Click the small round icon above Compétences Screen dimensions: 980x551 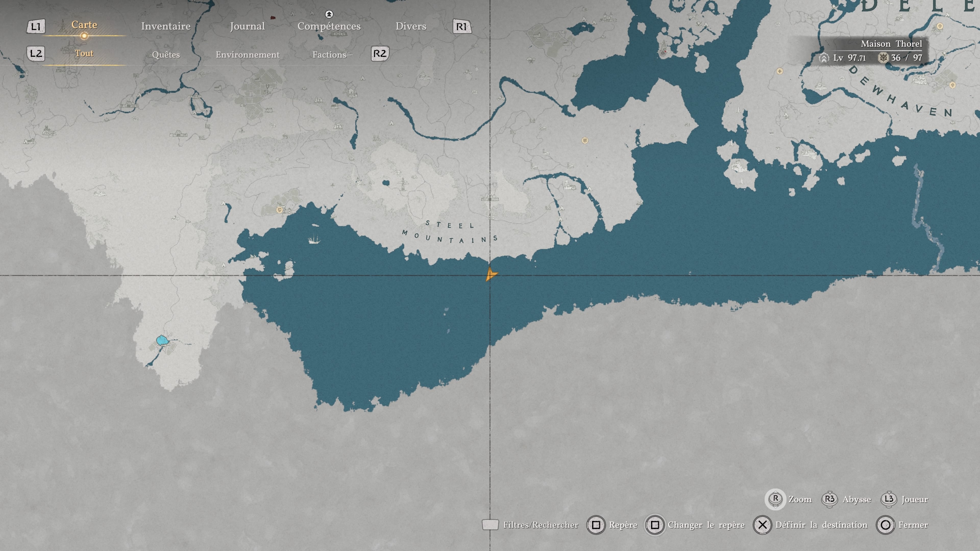click(329, 15)
